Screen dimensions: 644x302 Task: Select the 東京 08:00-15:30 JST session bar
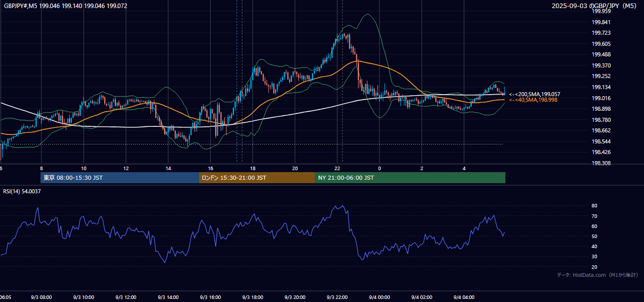pos(120,178)
